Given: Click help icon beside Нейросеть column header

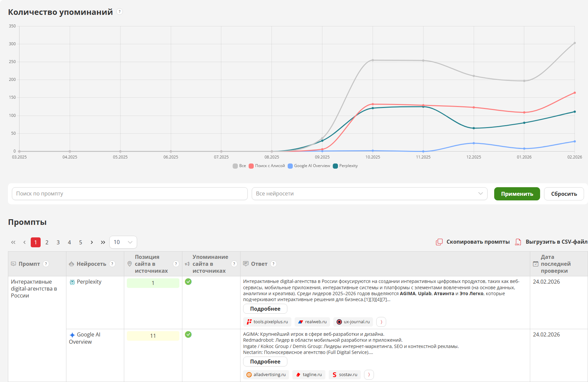Looking at the screenshot, I should point(112,264).
